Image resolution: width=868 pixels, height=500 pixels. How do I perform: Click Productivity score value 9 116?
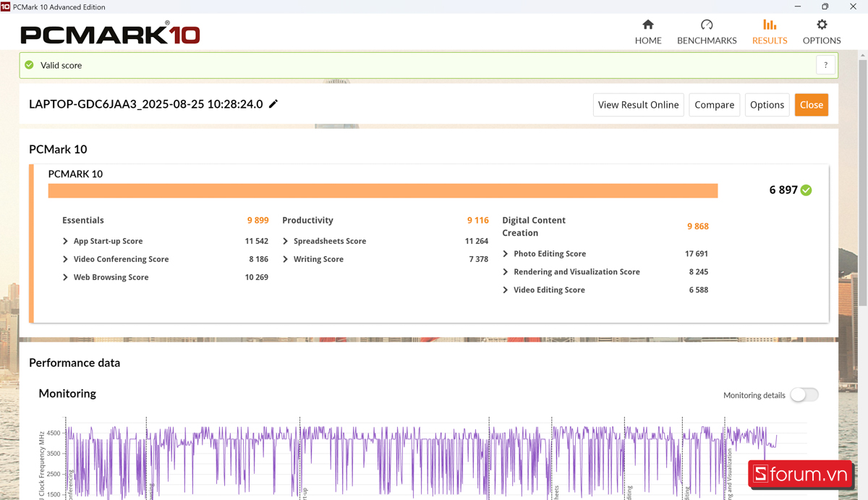[x=477, y=220]
